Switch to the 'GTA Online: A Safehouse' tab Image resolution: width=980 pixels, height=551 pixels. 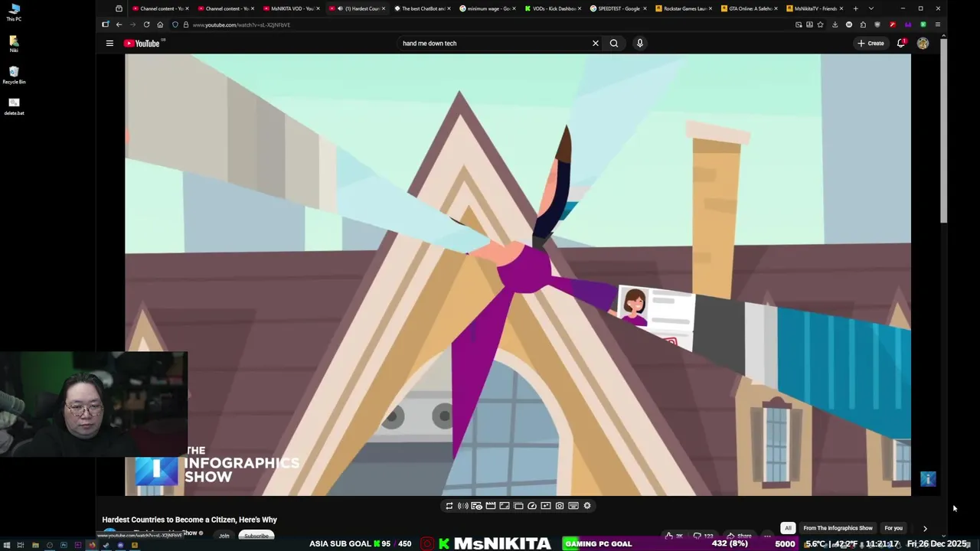point(750,8)
